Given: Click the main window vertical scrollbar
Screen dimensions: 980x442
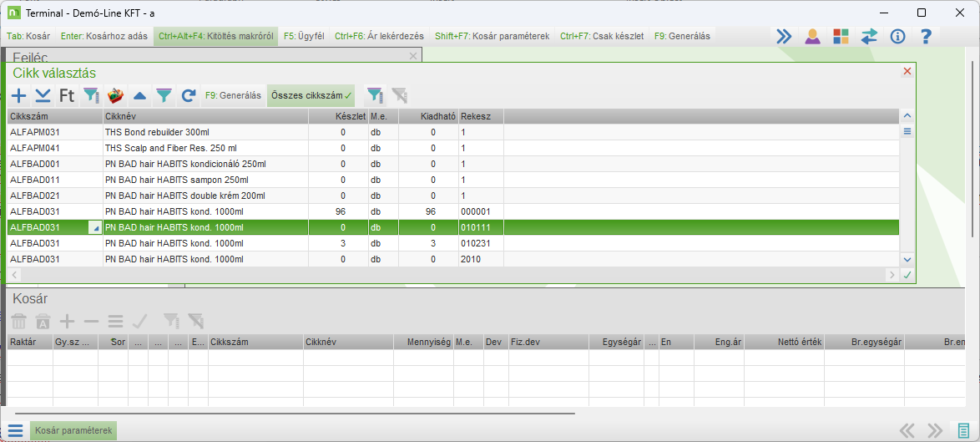Looking at the screenshot, I should tap(973, 147).
